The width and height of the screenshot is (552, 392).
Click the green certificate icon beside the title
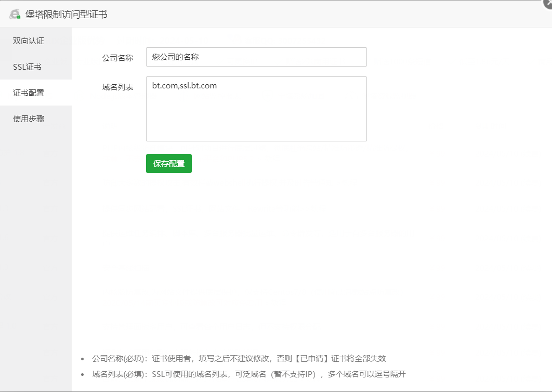point(14,14)
